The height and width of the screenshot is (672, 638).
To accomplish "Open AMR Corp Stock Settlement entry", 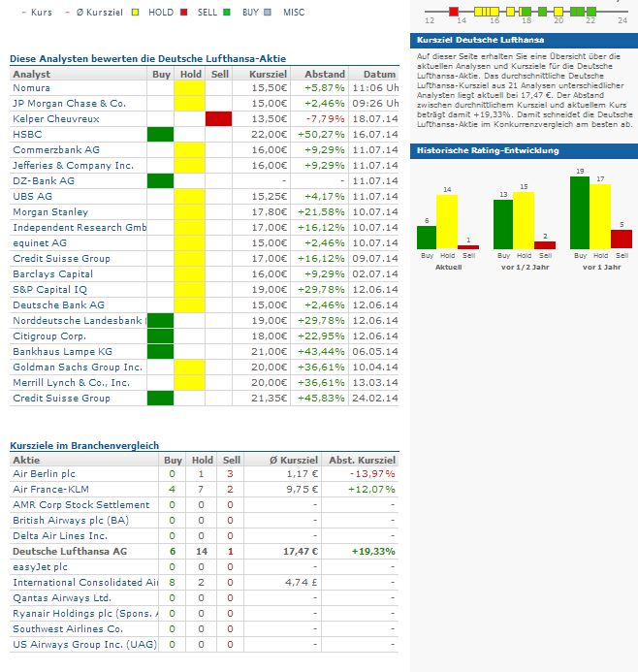I will (x=81, y=505).
